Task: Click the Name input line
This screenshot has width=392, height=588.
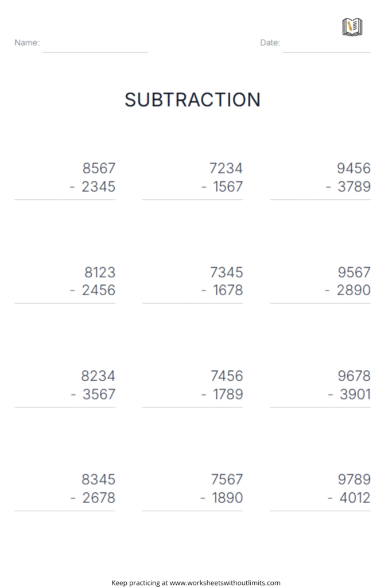Action: click(95, 52)
